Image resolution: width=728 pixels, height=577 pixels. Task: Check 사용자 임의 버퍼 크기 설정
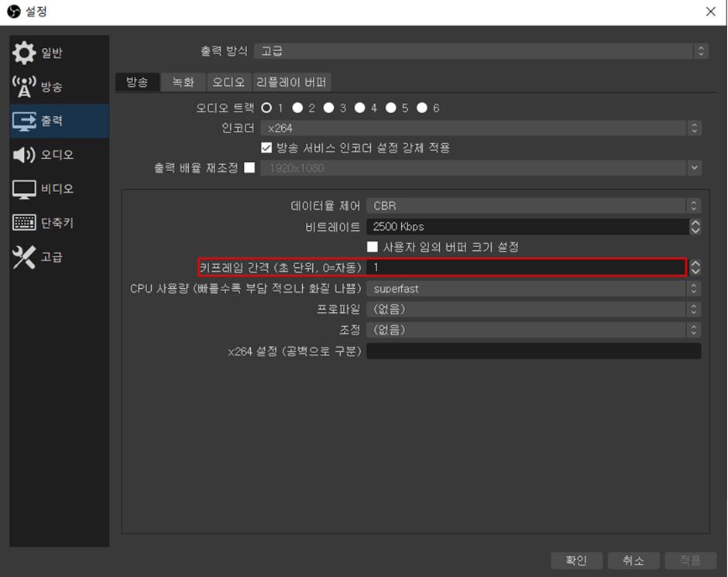click(x=373, y=246)
